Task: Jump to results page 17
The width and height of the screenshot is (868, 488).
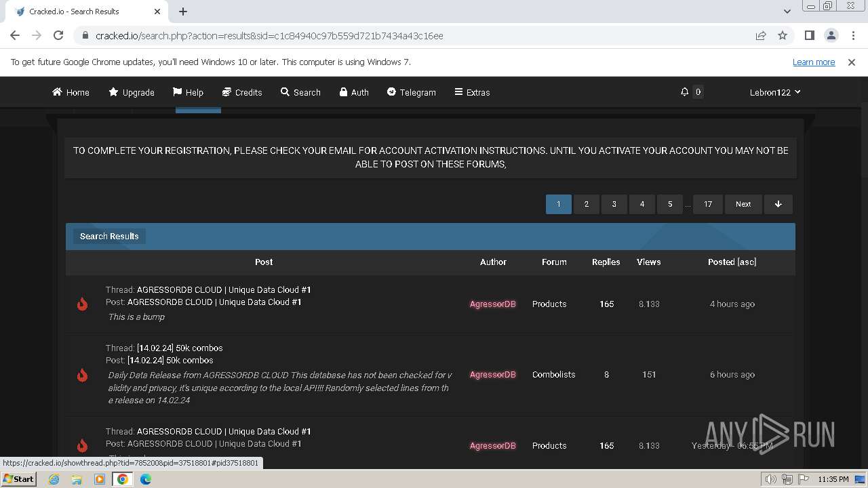Action: [x=708, y=204]
